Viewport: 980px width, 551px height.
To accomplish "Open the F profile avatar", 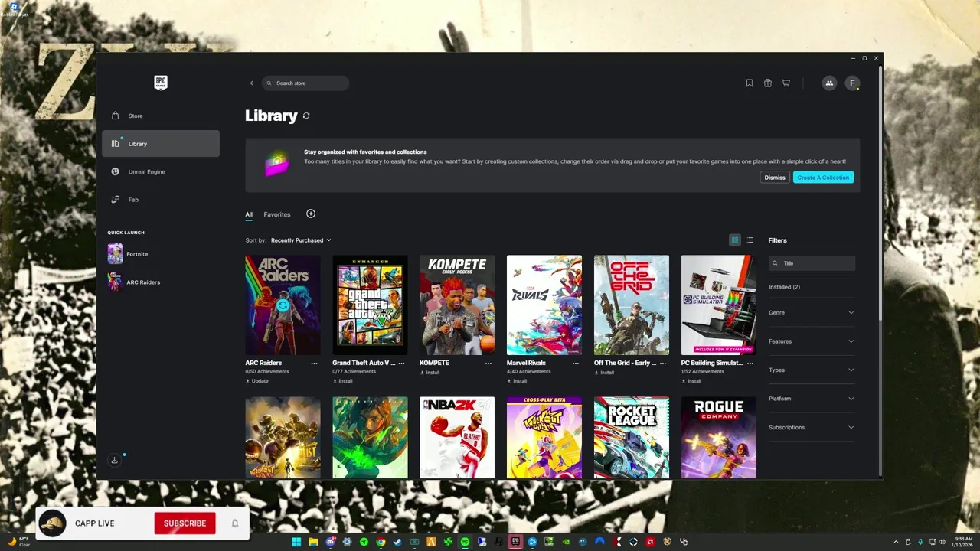I will pos(852,83).
